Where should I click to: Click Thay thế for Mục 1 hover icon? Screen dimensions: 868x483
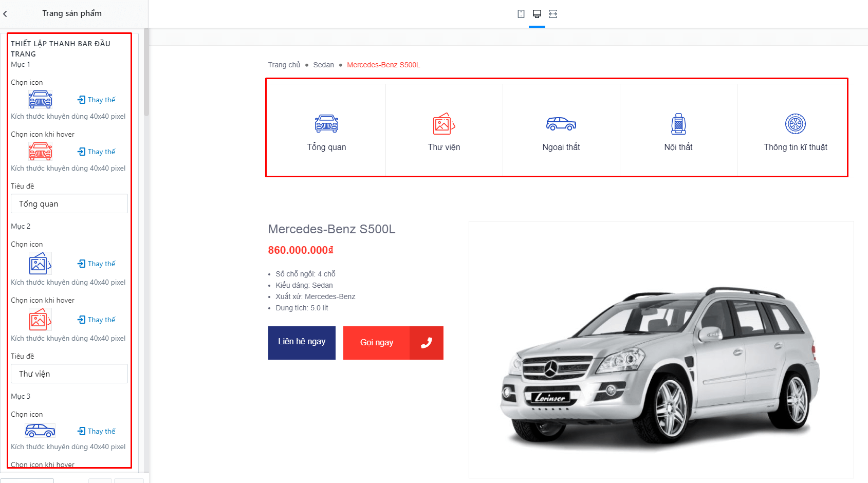pos(97,152)
